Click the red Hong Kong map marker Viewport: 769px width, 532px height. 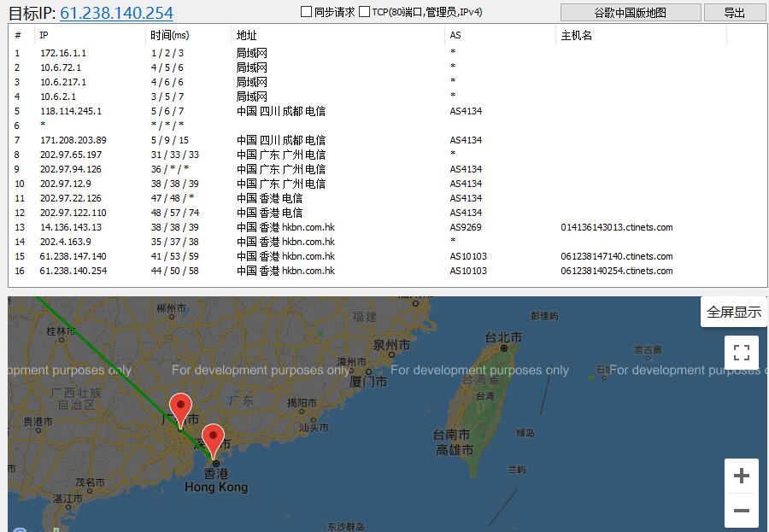point(213,441)
